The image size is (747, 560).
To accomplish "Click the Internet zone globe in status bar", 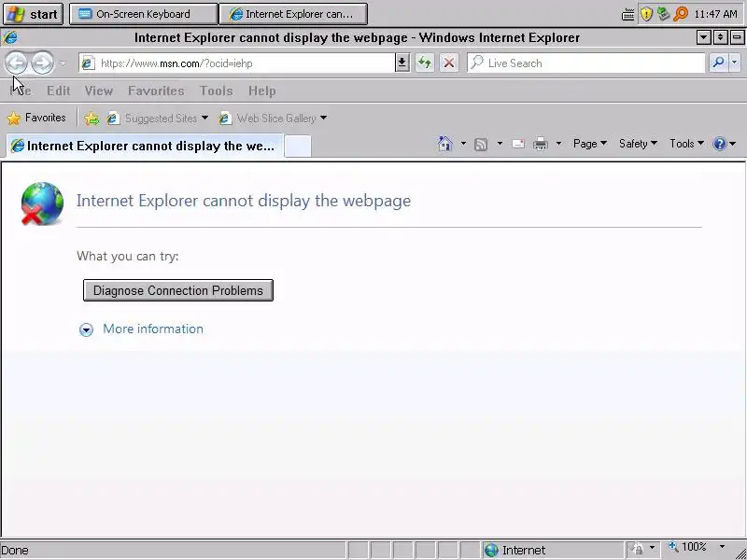I will 491,550.
